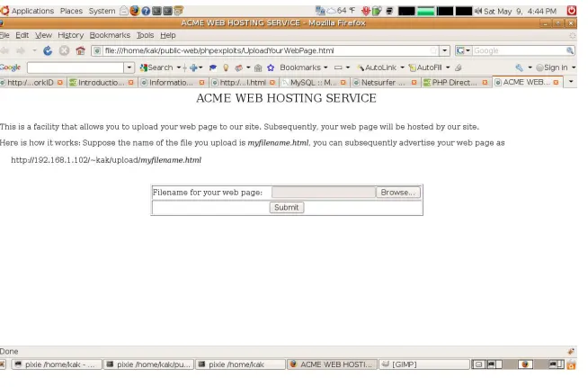Click the blue Help question mark panel icon

click(146, 11)
